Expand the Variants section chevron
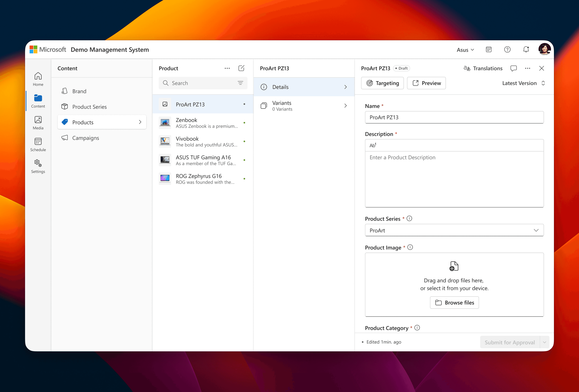579x392 pixels. (345, 106)
